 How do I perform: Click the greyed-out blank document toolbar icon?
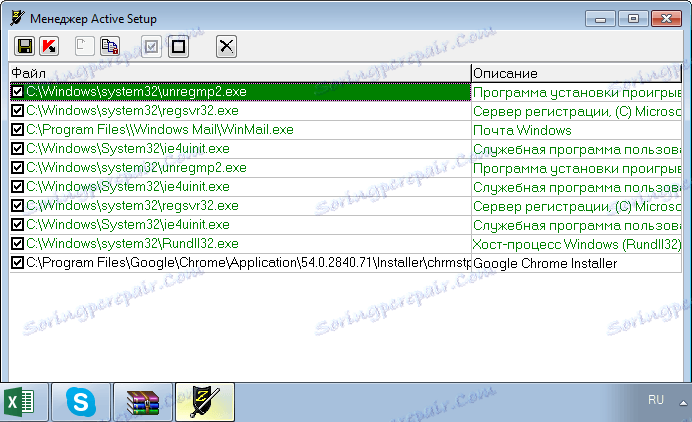tap(84, 46)
